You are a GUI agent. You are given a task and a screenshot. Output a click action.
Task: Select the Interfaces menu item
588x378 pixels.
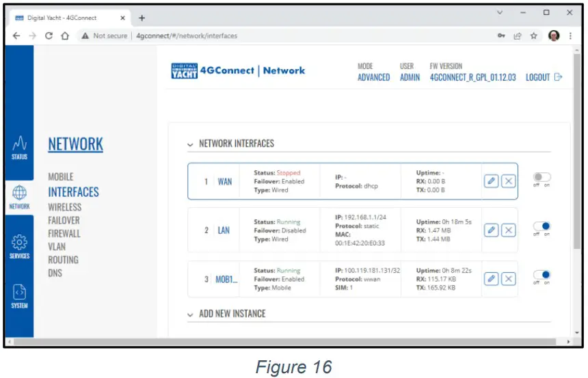coord(74,192)
